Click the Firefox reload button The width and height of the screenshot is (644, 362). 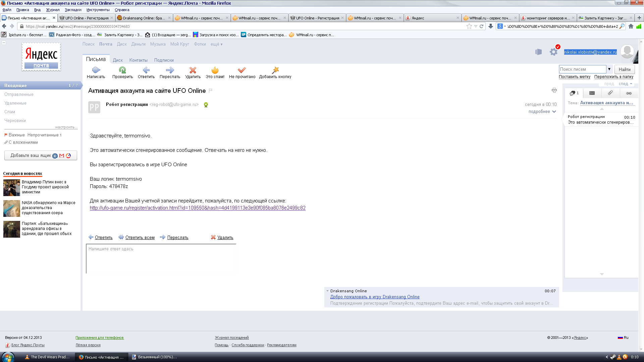click(482, 26)
